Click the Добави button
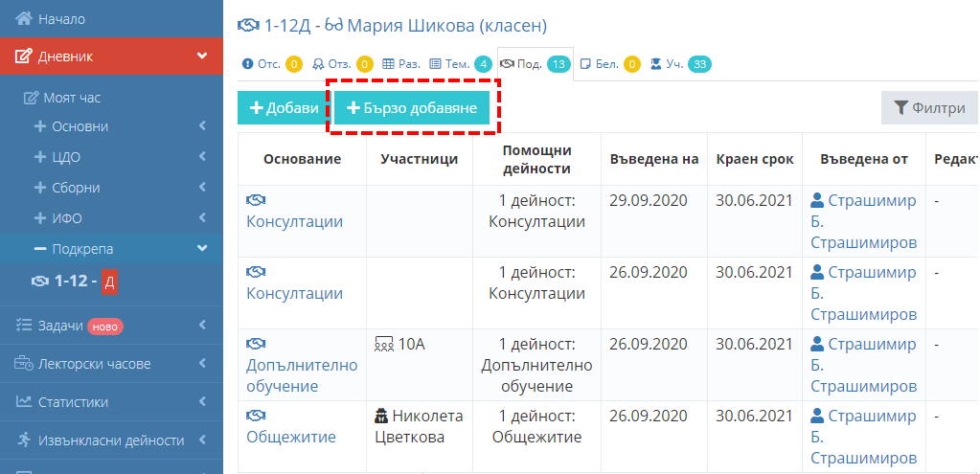The image size is (980, 474). (x=284, y=108)
